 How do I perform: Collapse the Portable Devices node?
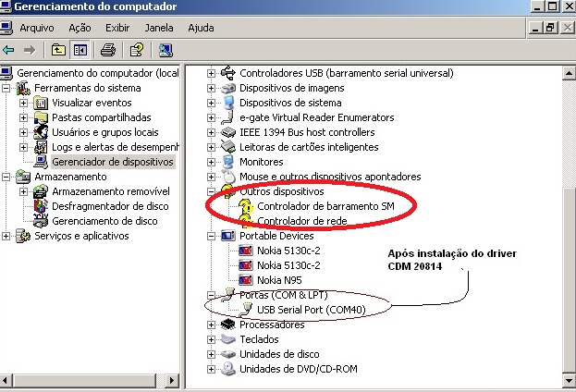coord(211,236)
